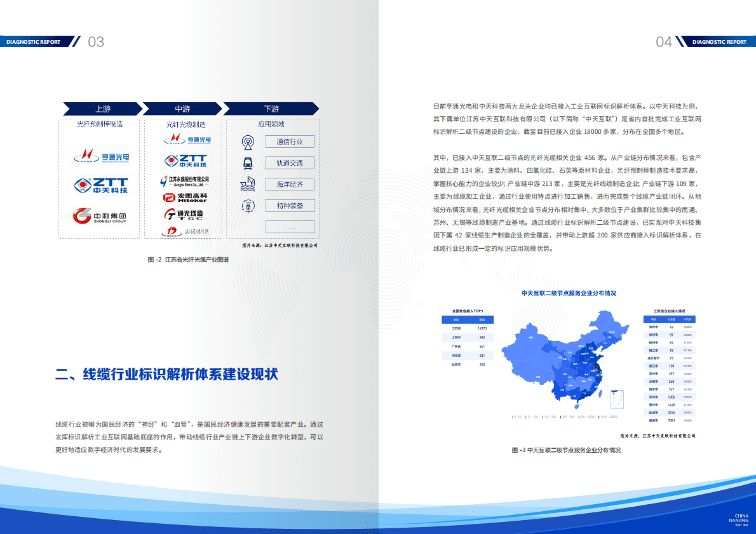Viewport: 756px width, 534px height.
Task: Switch to the 上游 tab
Action: [102, 109]
